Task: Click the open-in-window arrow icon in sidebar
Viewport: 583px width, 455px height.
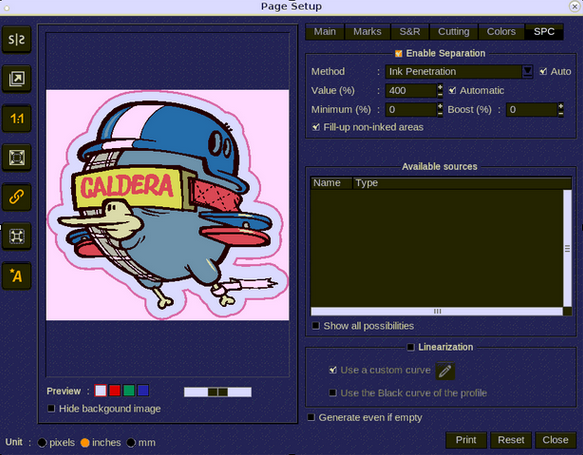Action: pos(16,78)
